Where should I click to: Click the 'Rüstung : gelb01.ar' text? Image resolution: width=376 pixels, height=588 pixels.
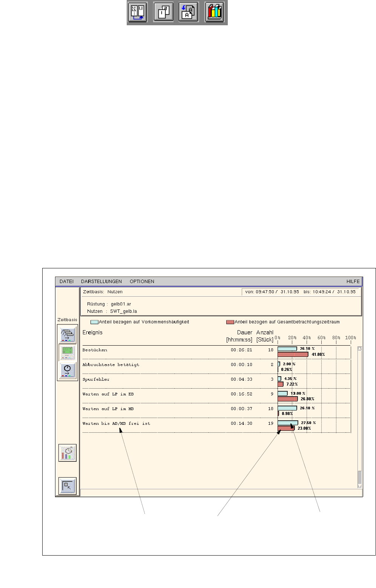click(109, 304)
